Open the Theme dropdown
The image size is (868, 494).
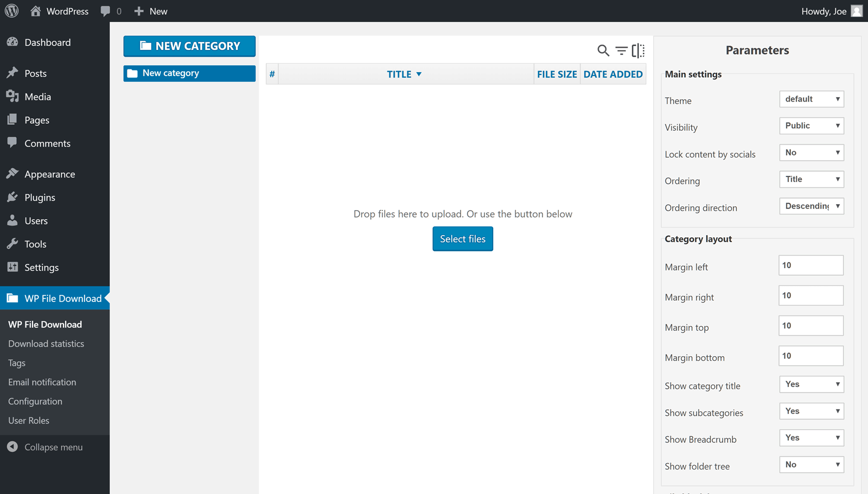(x=812, y=99)
